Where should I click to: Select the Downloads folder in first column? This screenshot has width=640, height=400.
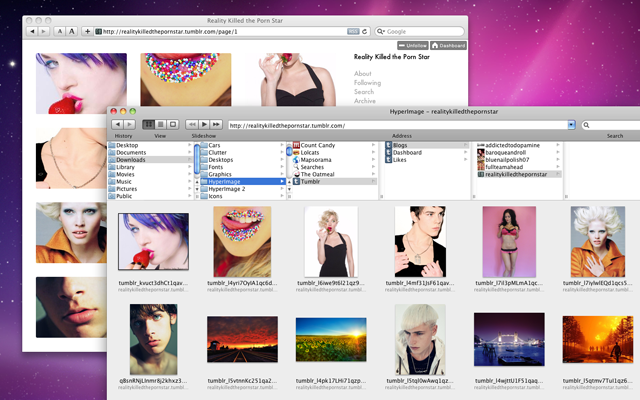[x=131, y=159]
